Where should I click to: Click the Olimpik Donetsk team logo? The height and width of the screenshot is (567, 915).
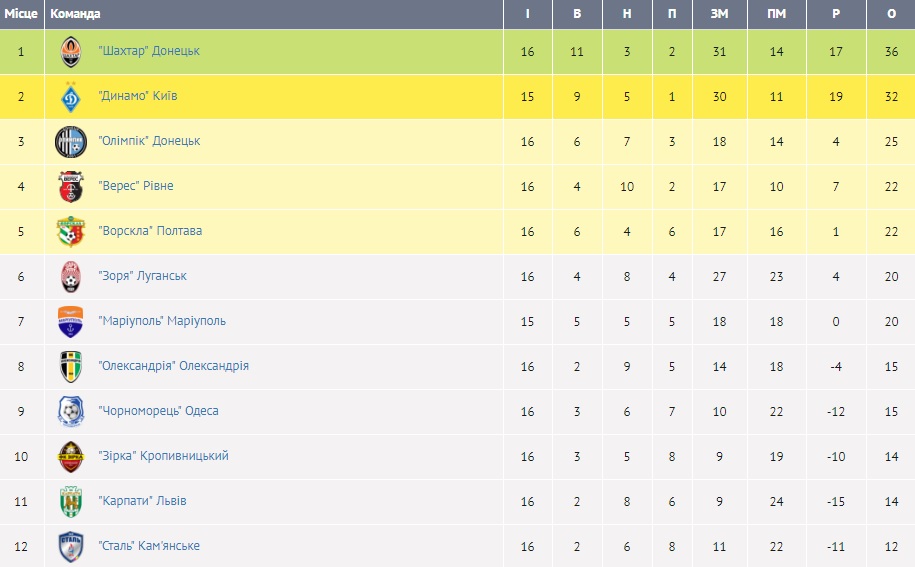tap(71, 142)
